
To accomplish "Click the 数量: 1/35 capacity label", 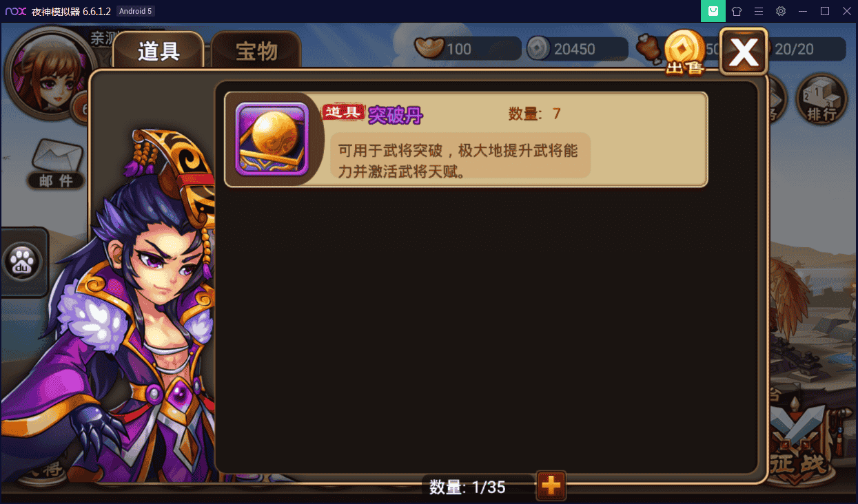I will pos(468,487).
